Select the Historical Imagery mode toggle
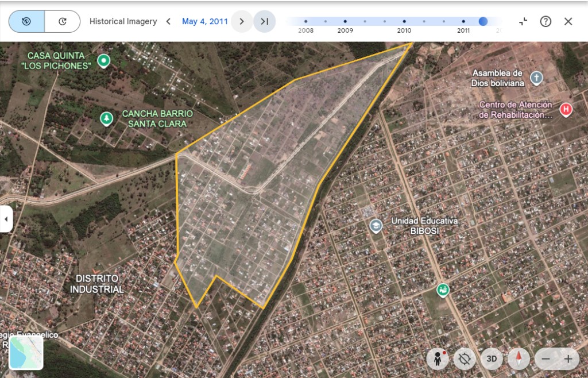 [x=26, y=21]
